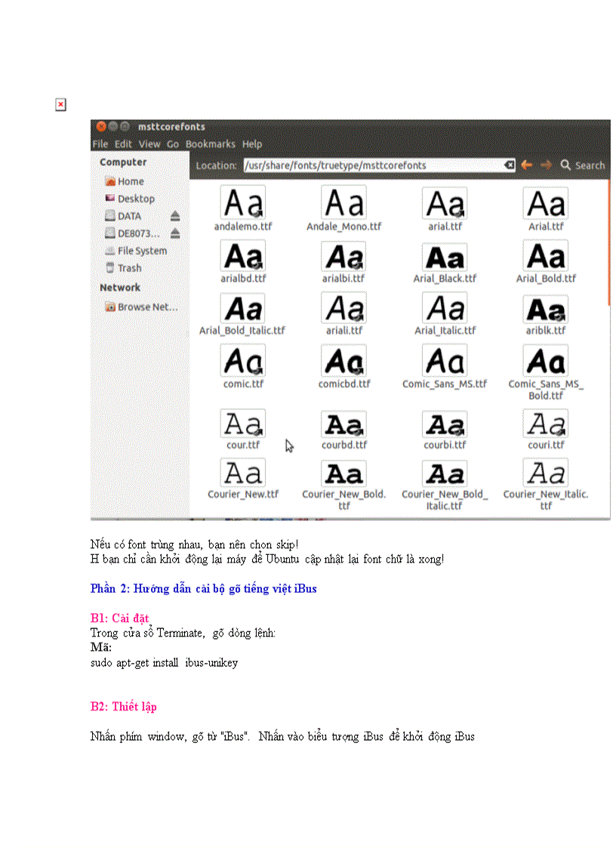Screen dimensions: 616x848
Task: Click the back arrow navigation icon
Action: (x=526, y=165)
